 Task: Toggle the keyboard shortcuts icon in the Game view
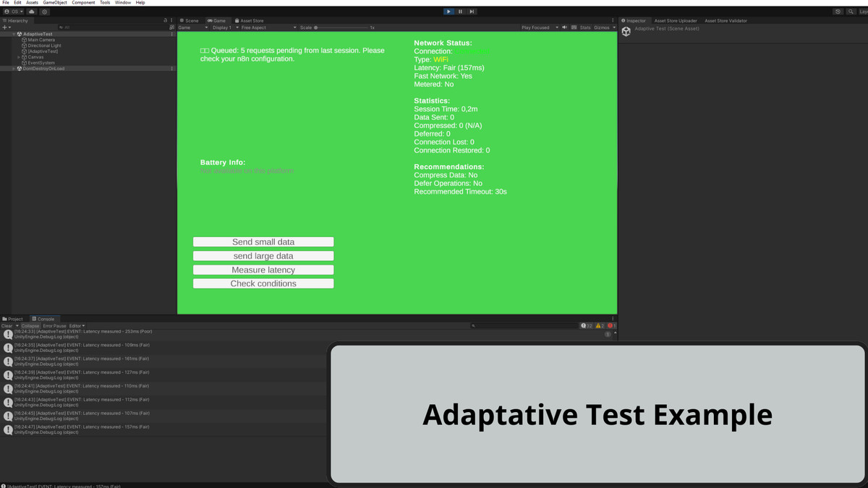coord(574,27)
